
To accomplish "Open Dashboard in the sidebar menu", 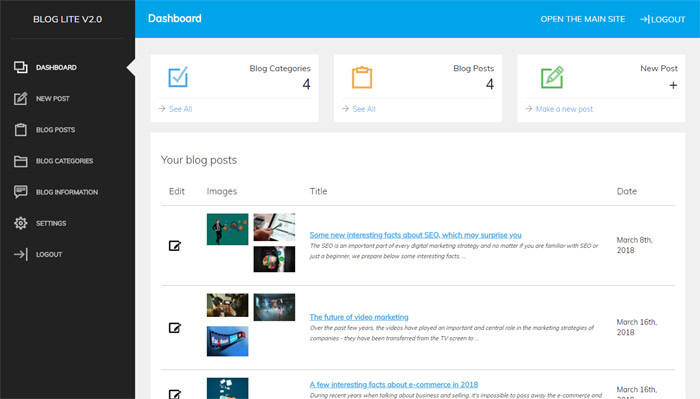I will click(56, 67).
